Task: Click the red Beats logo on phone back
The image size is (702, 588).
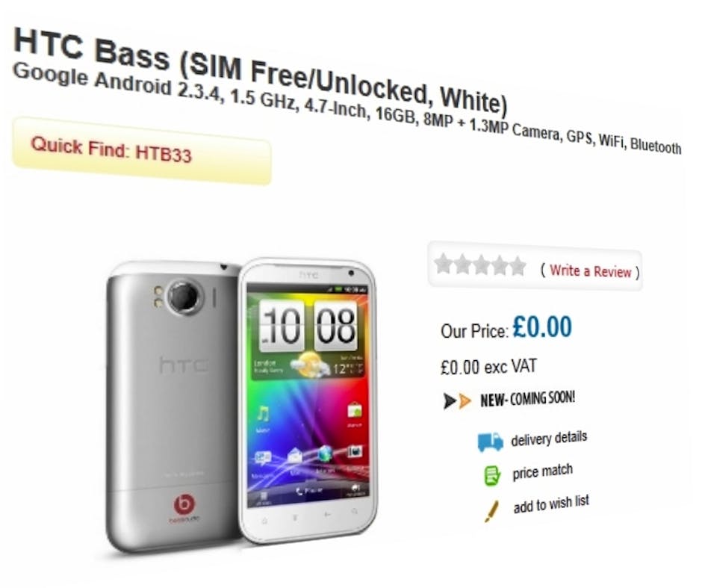Action: pyautogui.click(x=184, y=505)
